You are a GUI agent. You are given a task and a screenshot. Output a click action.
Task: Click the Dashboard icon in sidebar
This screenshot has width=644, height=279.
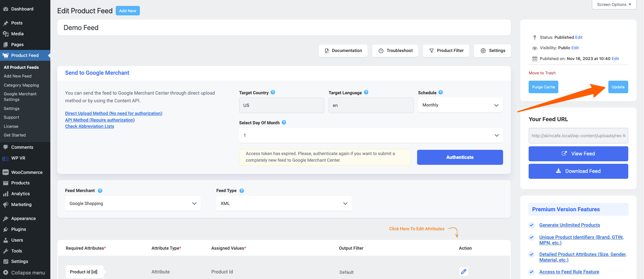pyautogui.click(x=6, y=9)
